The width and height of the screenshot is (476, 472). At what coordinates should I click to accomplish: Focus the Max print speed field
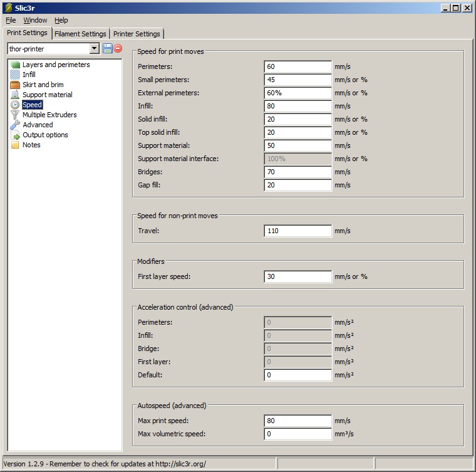tap(297, 421)
